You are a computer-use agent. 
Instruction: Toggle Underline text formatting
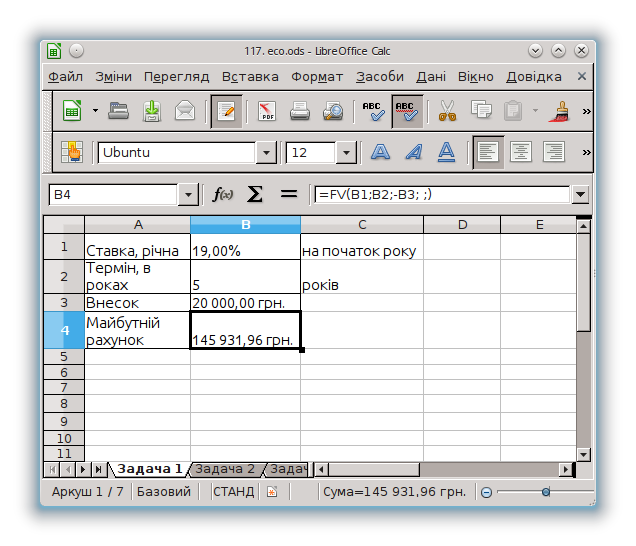click(x=446, y=152)
